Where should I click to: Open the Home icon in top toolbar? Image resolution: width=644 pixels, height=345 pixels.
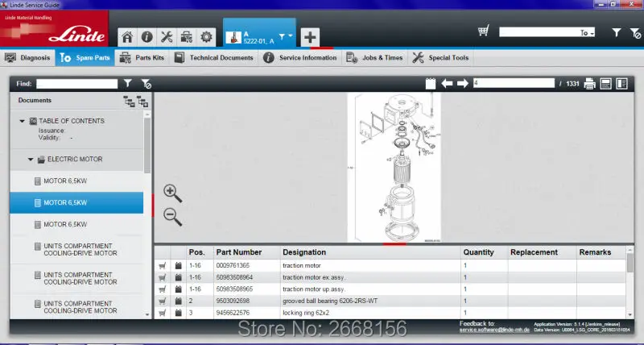(127, 37)
